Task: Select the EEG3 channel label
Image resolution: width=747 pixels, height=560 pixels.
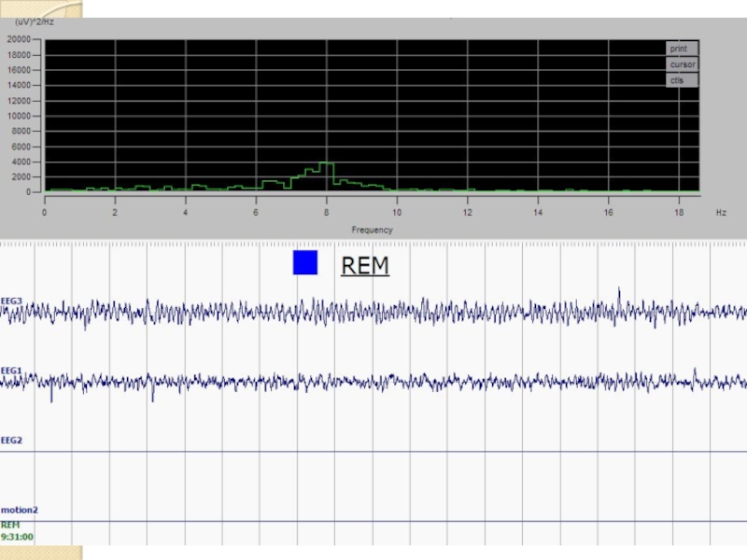Action: tap(11, 301)
